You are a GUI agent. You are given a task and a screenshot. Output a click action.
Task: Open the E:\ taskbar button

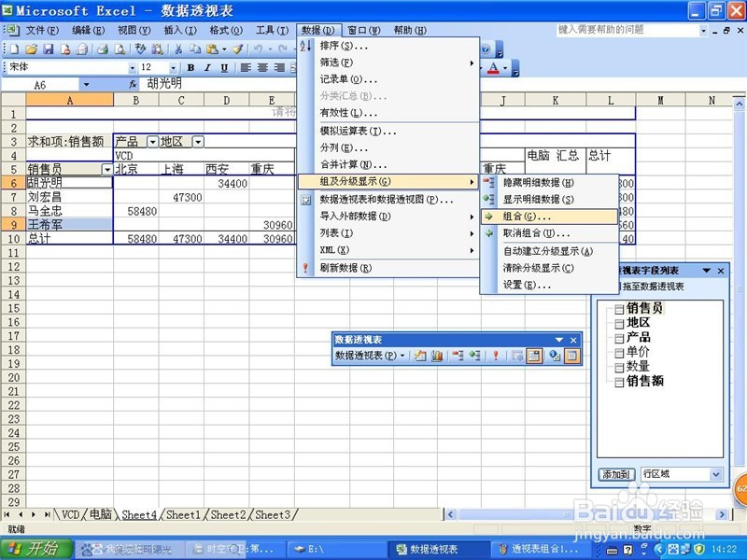[x=336, y=550]
